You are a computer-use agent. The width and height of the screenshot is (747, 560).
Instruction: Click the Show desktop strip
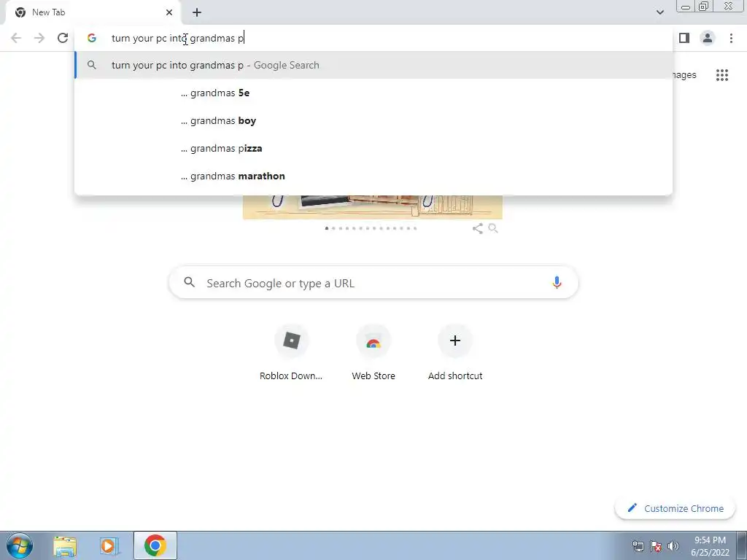pyautogui.click(x=742, y=545)
